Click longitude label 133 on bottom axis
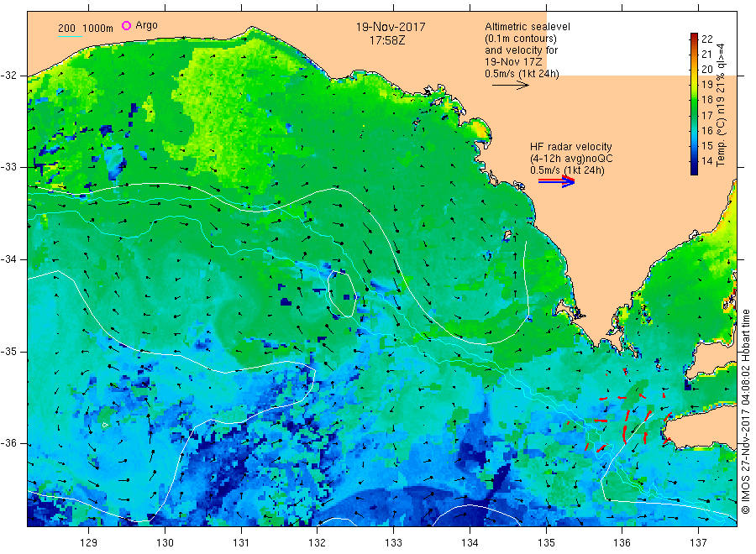Image resolution: width=756 pixels, height=554 pixels. coord(393,543)
